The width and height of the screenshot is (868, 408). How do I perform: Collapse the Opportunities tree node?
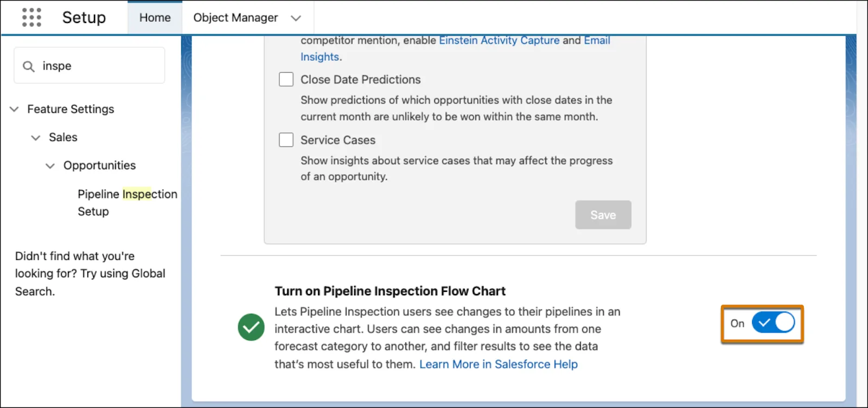(x=50, y=165)
